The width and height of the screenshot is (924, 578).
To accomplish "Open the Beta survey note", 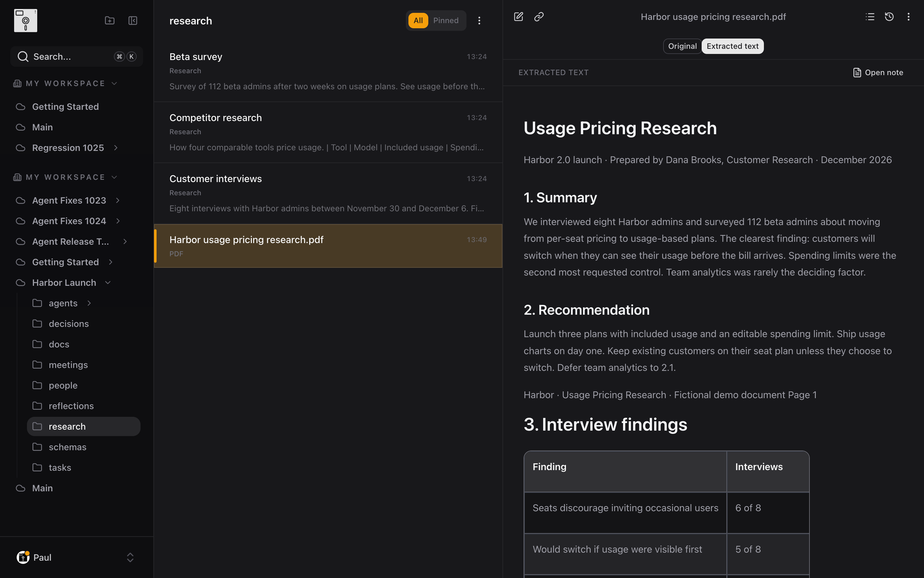I will coord(328,72).
